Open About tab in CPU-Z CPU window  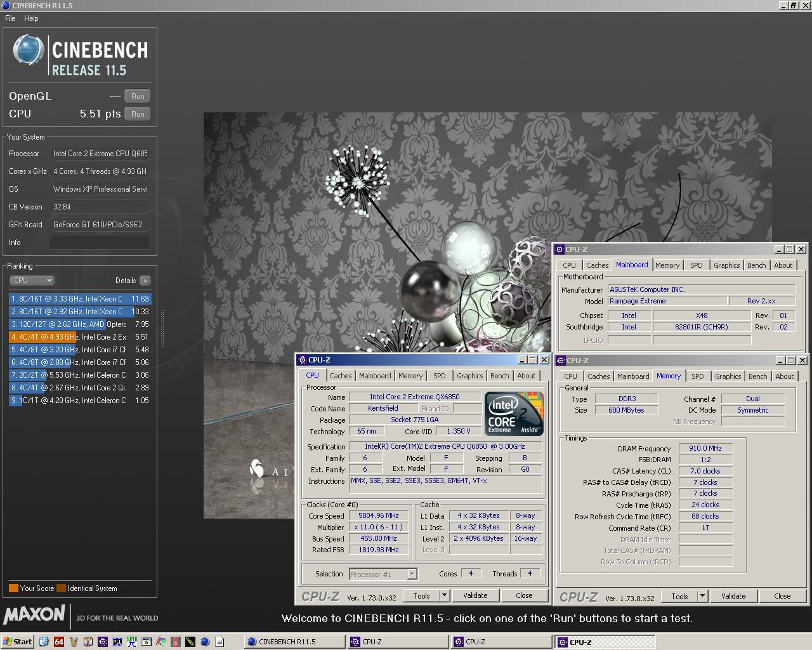click(x=526, y=376)
